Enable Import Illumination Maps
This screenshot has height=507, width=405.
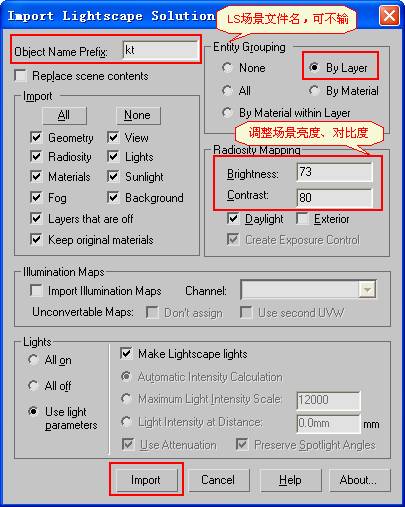36,290
